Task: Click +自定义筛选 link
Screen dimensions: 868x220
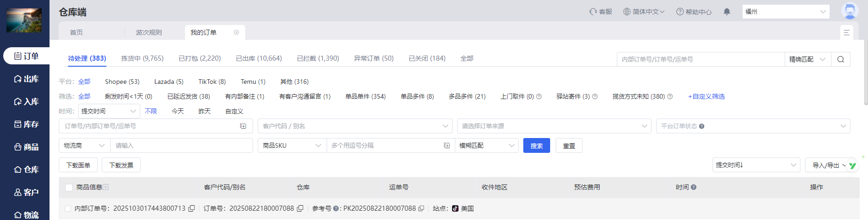Action: (x=707, y=96)
